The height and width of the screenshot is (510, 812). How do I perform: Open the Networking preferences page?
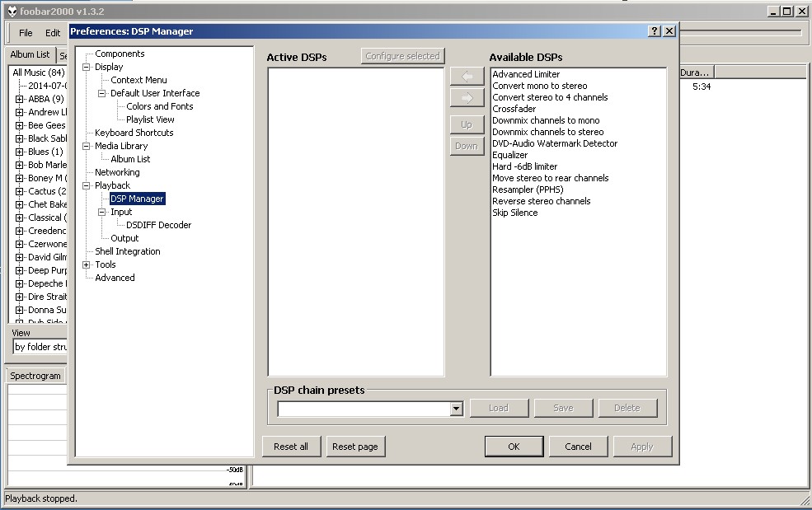click(117, 172)
